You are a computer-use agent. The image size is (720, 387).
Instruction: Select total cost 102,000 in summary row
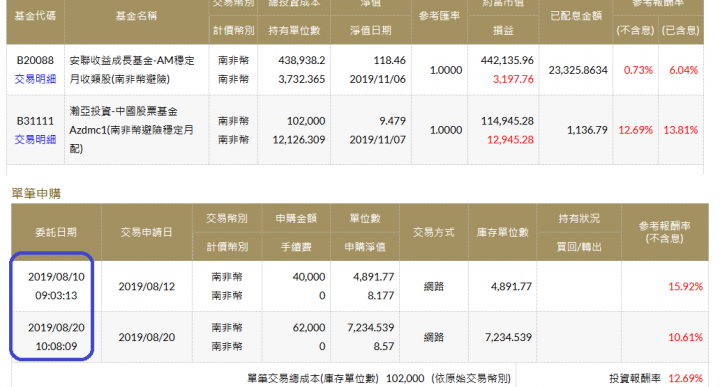coord(405,378)
